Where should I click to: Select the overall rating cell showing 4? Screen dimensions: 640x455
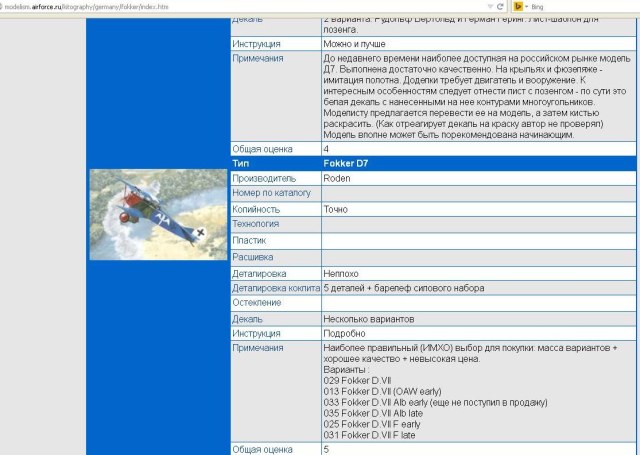[327, 148]
